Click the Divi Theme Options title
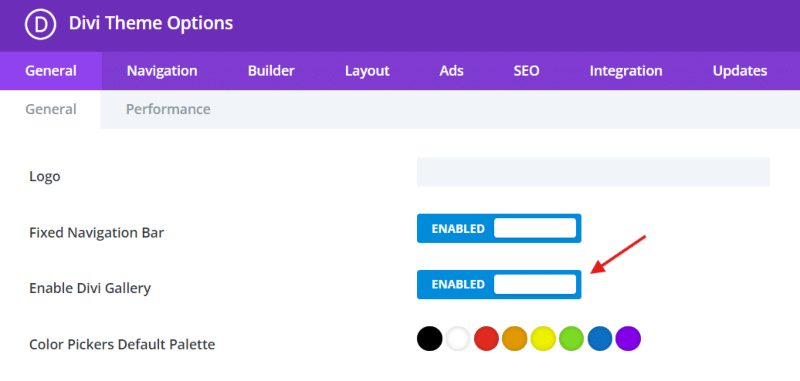The image size is (800, 381). 151,23
